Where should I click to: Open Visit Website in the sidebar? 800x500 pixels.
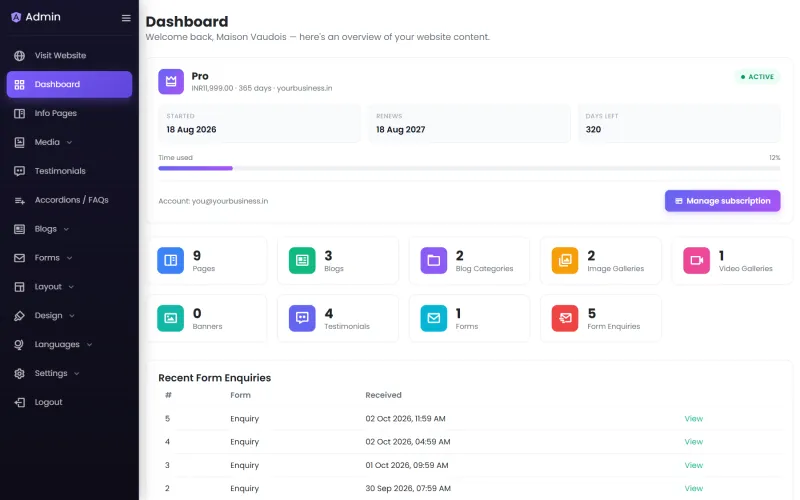pyautogui.click(x=69, y=56)
